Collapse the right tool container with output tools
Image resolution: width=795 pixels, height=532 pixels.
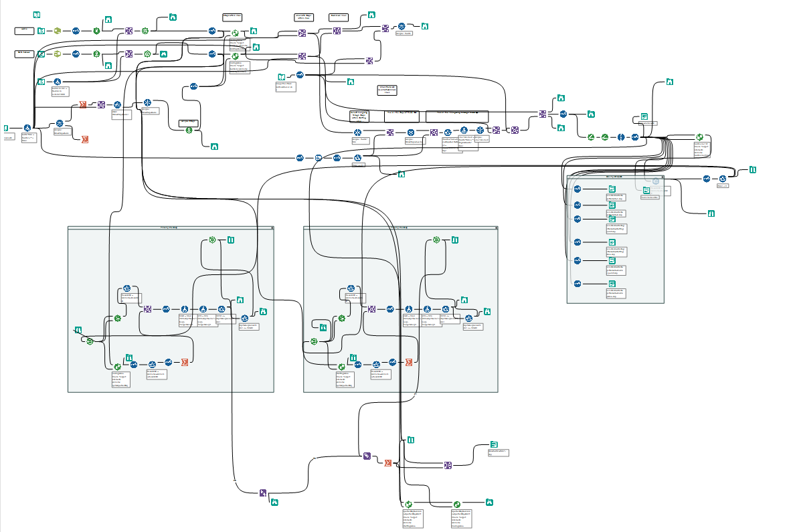662,177
